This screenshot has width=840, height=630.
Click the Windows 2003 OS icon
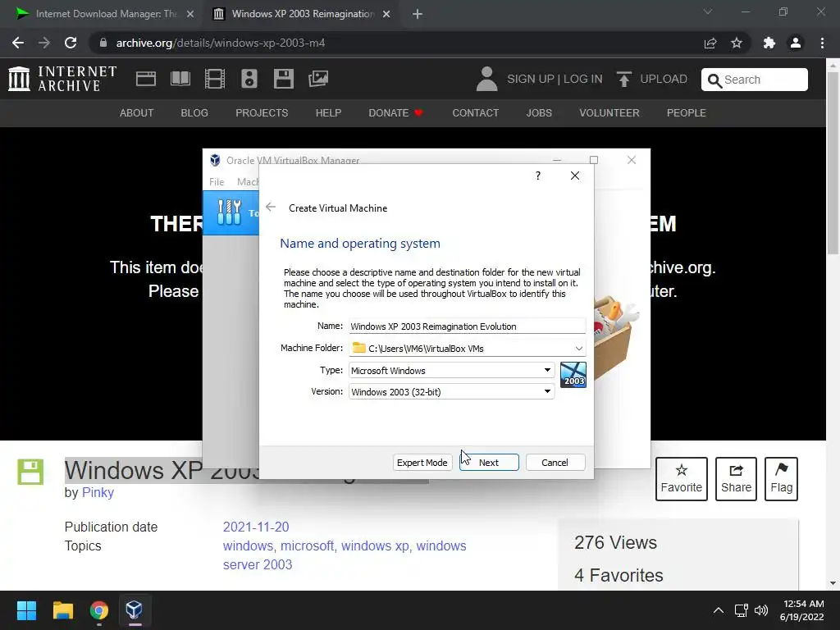[x=573, y=374]
